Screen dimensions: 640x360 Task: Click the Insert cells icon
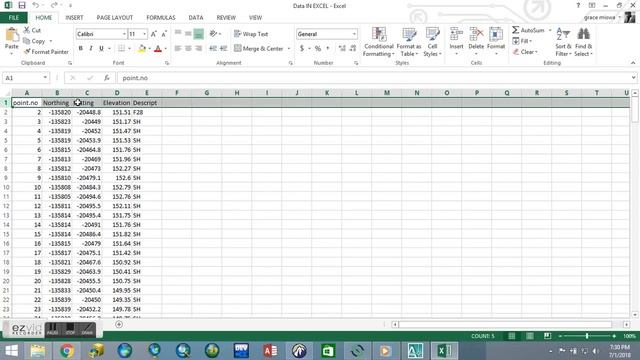point(456,34)
